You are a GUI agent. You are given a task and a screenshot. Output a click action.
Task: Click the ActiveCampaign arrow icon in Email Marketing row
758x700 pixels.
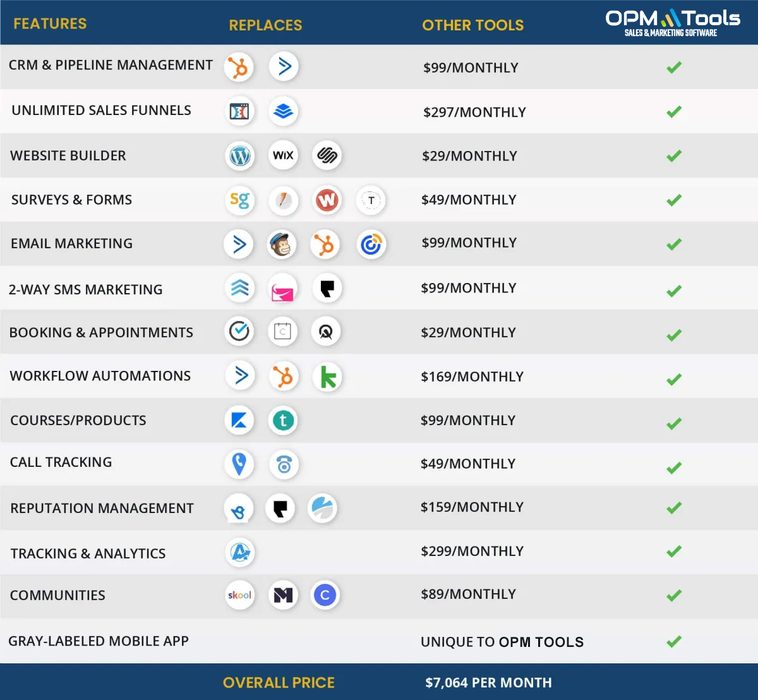(239, 244)
